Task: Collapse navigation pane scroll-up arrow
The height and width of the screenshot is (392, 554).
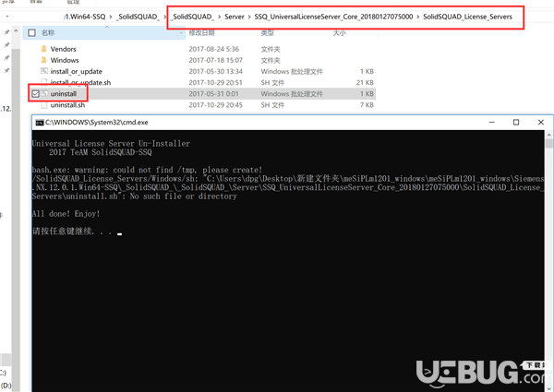Action: pos(16,31)
